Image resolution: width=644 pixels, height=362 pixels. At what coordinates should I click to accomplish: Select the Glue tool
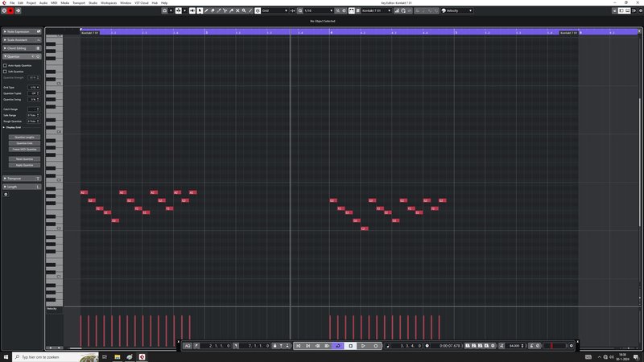click(x=231, y=10)
